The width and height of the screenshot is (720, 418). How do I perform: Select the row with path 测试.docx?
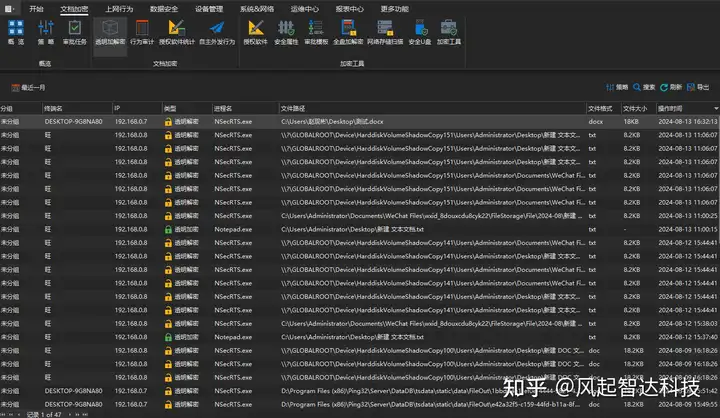click(x=360, y=122)
